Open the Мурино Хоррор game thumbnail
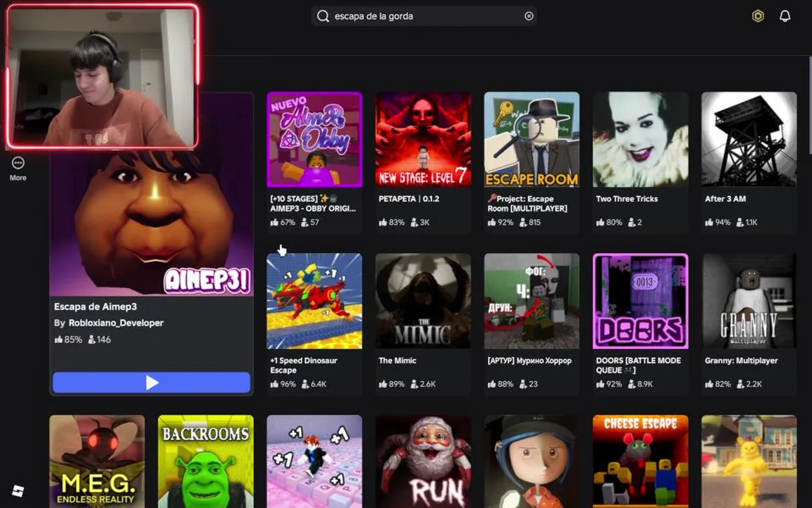The image size is (812, 508). [532, 301]
